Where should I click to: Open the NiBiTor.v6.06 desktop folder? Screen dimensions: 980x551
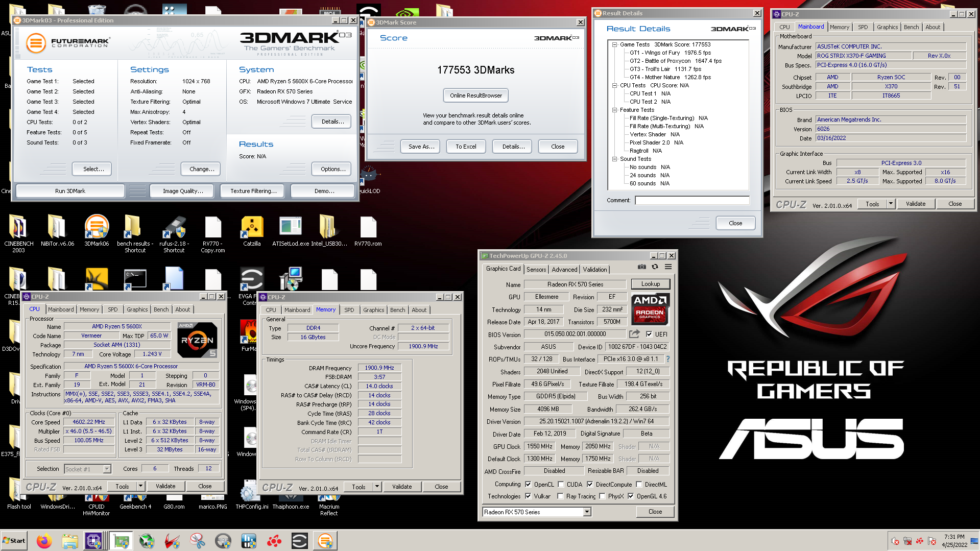(57, 230)
